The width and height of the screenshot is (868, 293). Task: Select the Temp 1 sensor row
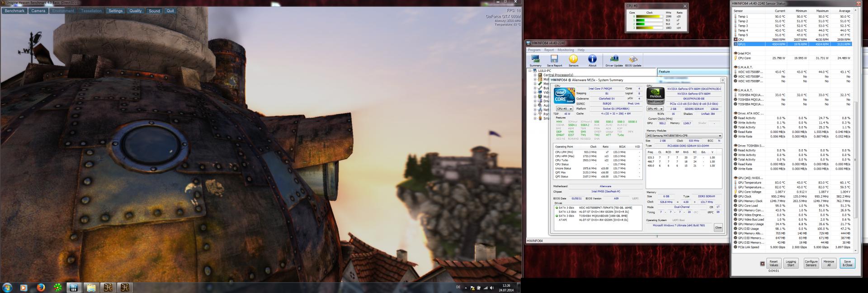[792, 17]
